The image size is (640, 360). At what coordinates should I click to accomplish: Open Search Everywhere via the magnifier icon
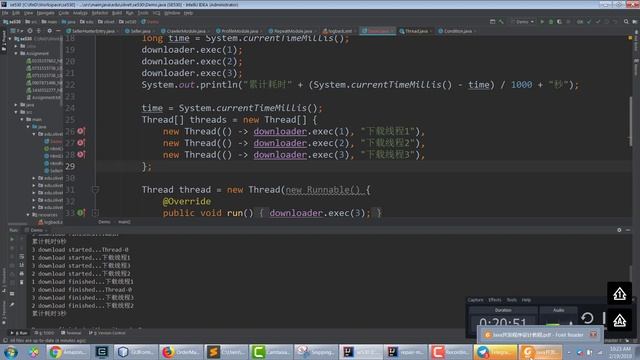[626, 22]
